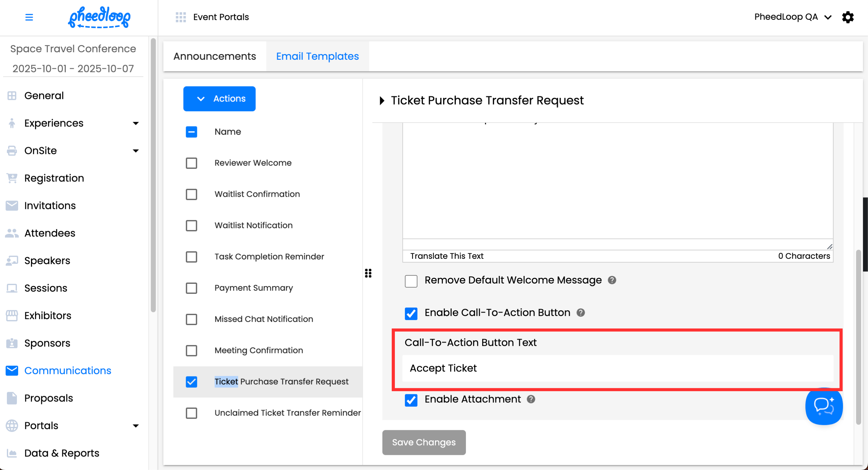
Task: Uncheck Enable Call-To-Action Button
Action: pyautogui.click(x=411, y=314)
